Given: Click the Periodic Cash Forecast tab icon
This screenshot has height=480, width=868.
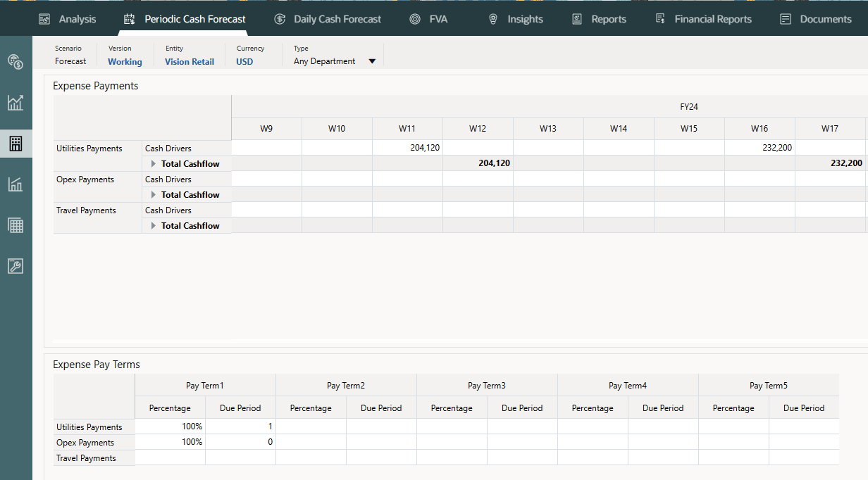Looking at the screenshot, I should click(x=129, y=19).
